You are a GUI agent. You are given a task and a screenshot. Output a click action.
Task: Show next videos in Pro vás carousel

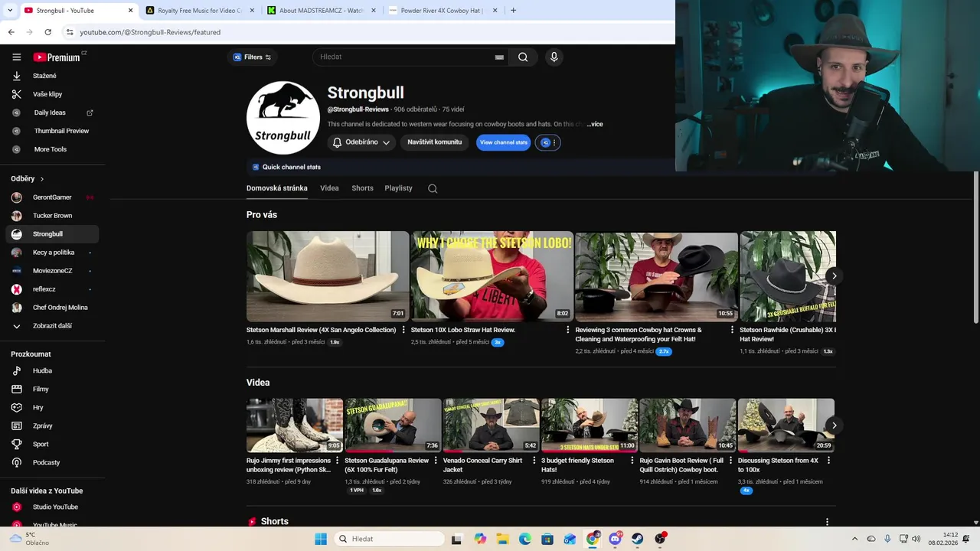[x=834, y=275]
